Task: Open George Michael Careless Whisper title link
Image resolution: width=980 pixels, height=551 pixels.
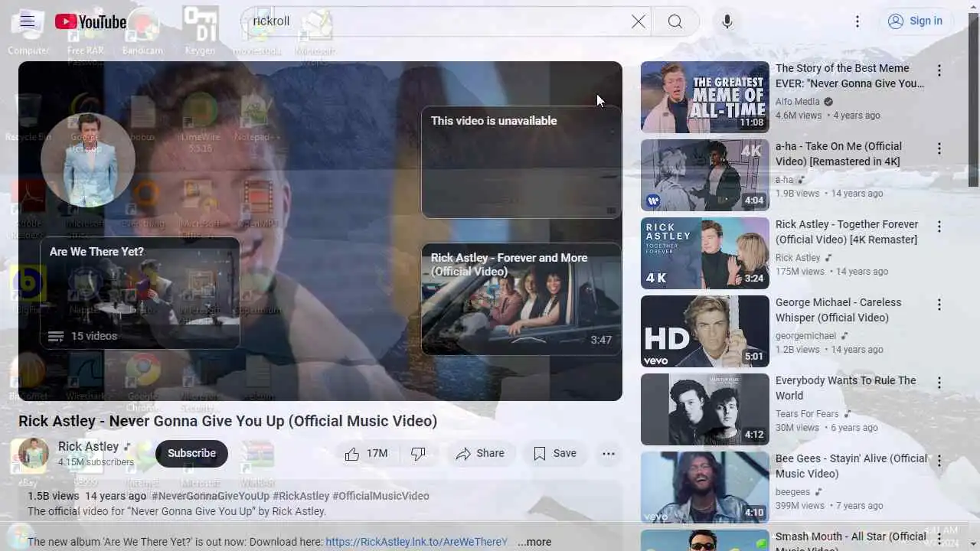Action: pyautogui.click(x=838, y=310)
